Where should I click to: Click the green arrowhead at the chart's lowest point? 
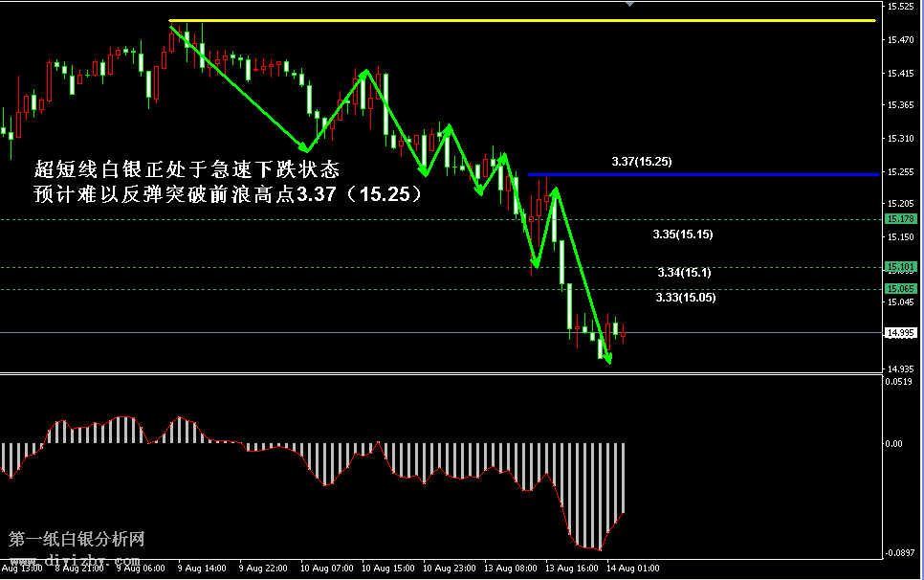coord(606,360)
